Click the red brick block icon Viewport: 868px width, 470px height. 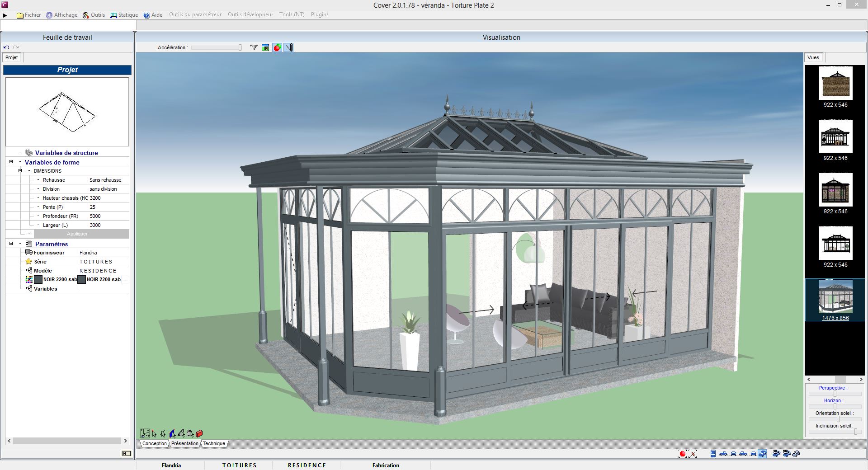coord(199,433)
